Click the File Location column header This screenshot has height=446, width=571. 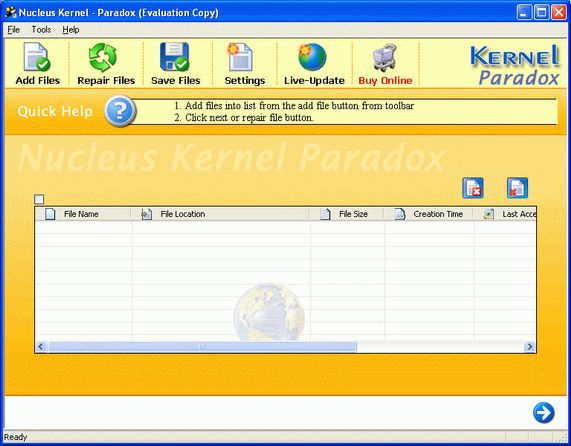coord(220,214)
